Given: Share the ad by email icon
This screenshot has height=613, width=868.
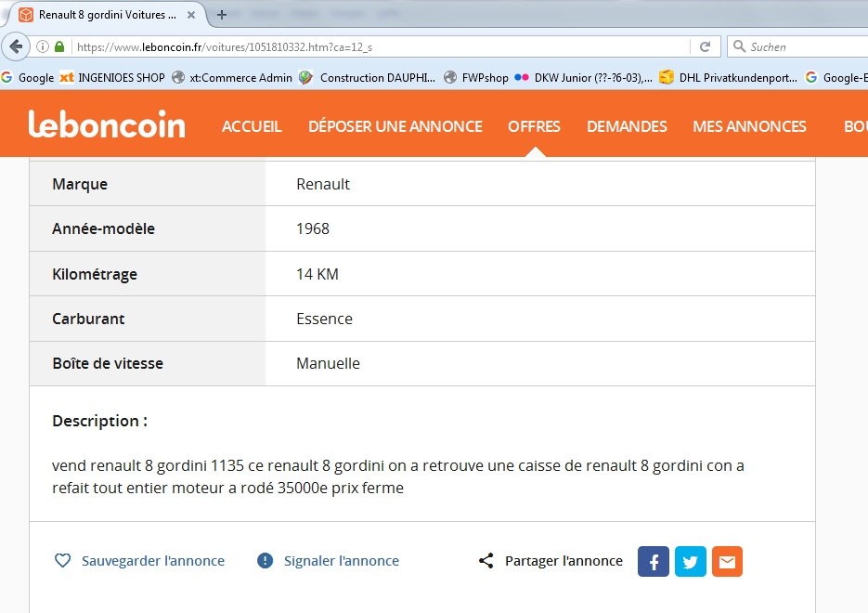Looking at the screenshot, I should pyautogui.click(x=727, y=562).
